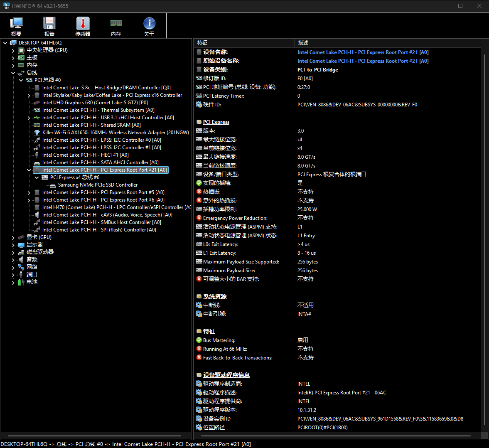Click the blue 设备名称 value link
Viewport: 489px width, 448px height.
[363, 52]
